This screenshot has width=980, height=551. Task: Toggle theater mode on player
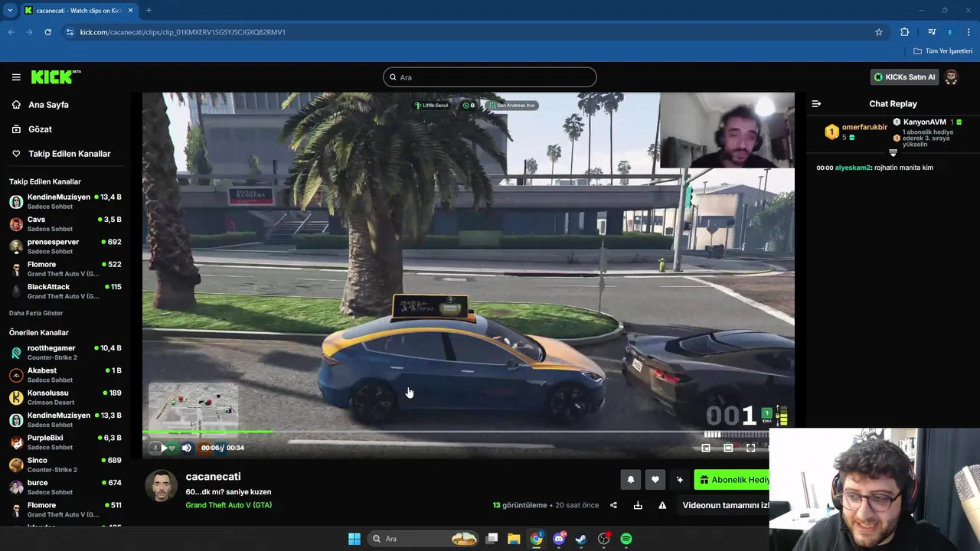728,448
